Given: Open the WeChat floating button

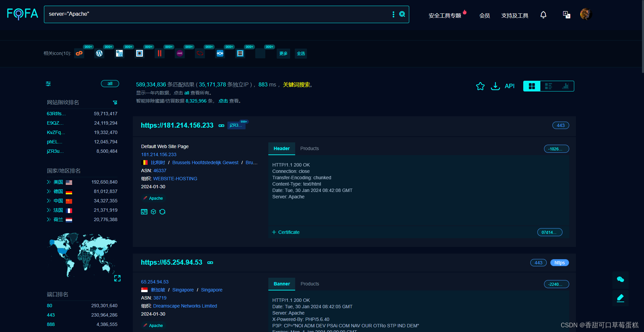Looking at the screenshot, I should tap(621, 279).
